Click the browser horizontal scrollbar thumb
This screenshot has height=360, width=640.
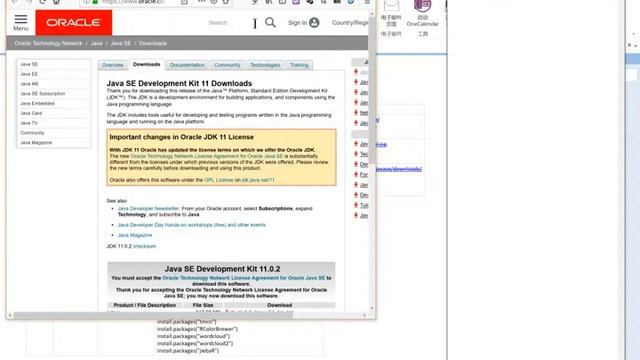tap(153, 316)
